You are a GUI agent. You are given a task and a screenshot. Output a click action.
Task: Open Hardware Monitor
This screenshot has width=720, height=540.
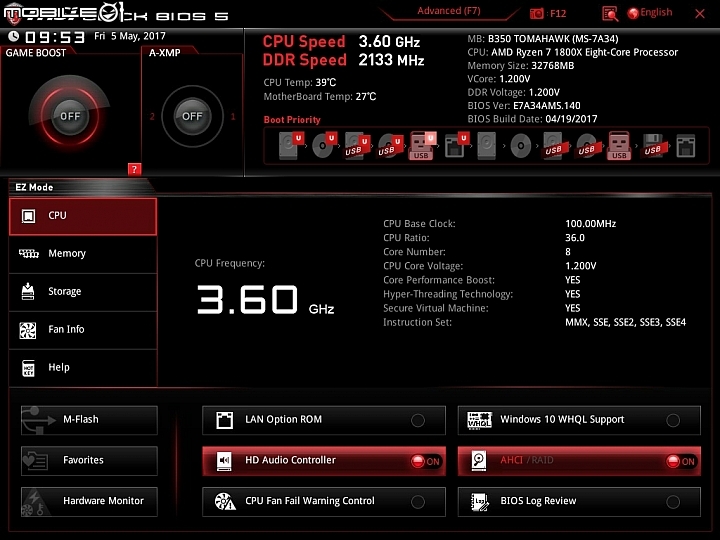tap(89, 501)
